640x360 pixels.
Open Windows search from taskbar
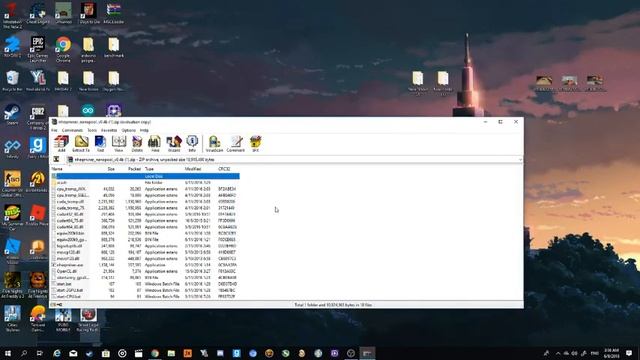[x=24, y=353]
